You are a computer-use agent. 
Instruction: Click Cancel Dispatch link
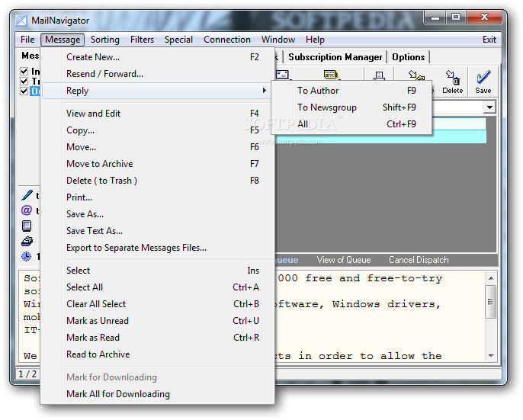(419, 259)
